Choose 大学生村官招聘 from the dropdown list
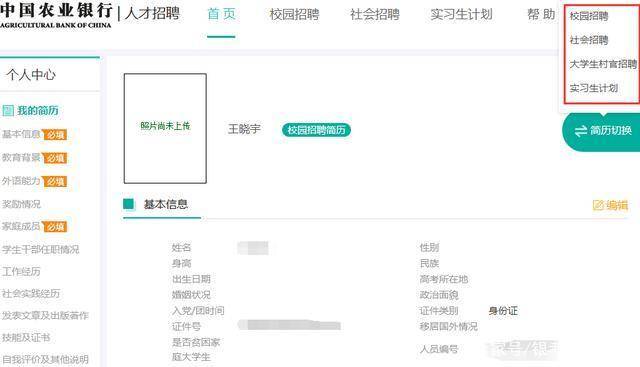The image size is (640, 367). pyautogui.click(x=603, y=64)
